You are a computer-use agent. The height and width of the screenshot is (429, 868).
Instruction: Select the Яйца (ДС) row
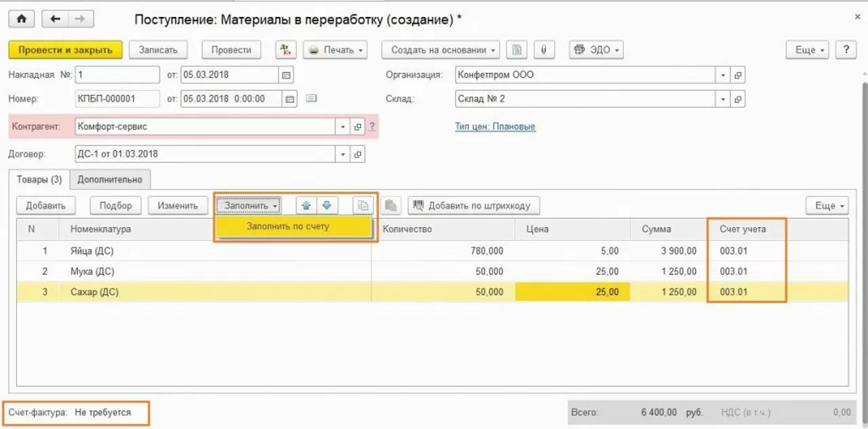[432, 251]
